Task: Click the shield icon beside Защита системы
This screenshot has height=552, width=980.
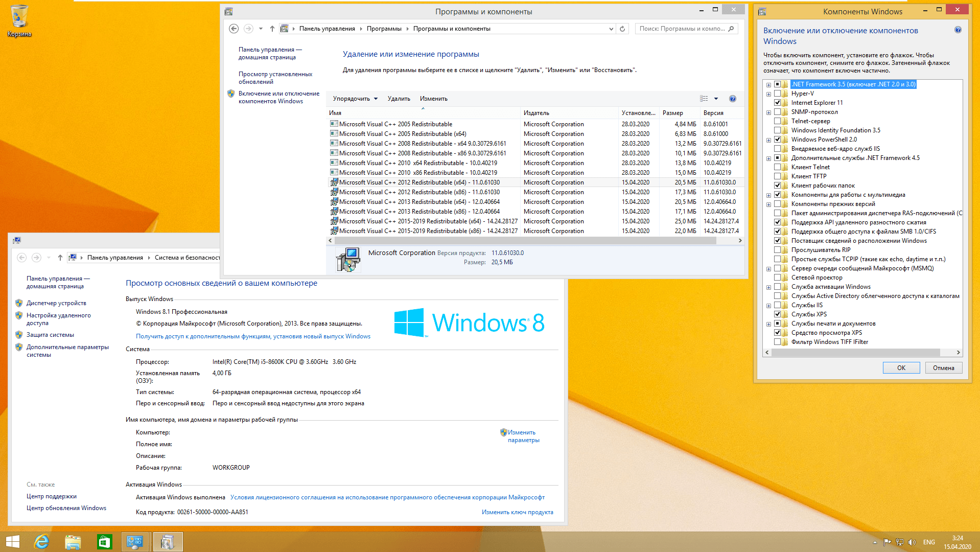Action: 19,335
